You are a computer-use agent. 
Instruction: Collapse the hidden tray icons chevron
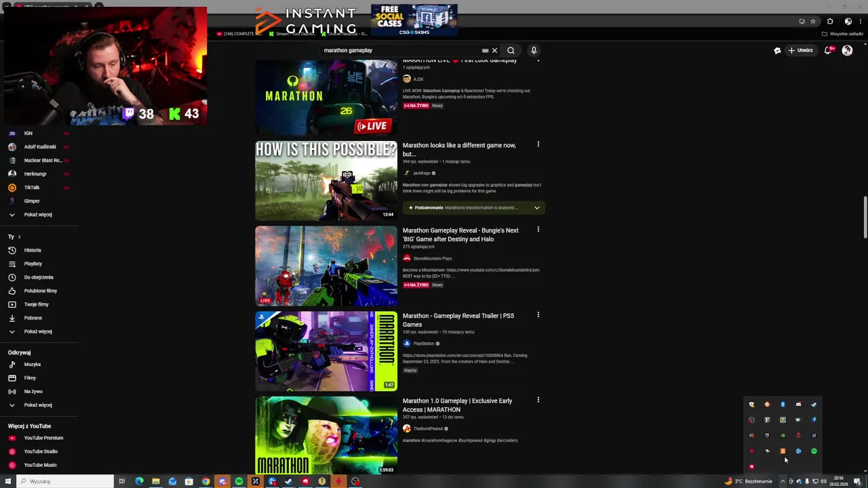[783, 481]
